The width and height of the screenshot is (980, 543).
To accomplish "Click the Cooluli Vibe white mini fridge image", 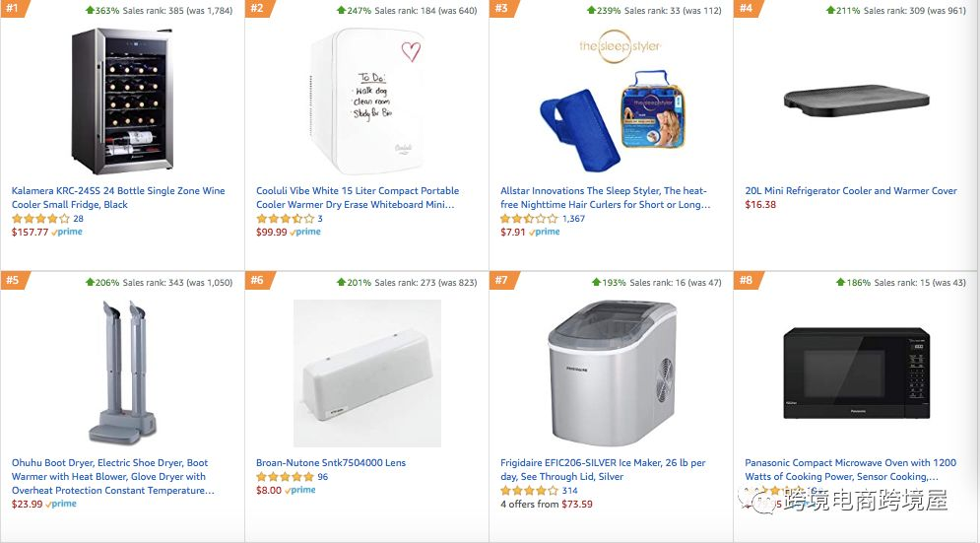I will tap(366, 101).
